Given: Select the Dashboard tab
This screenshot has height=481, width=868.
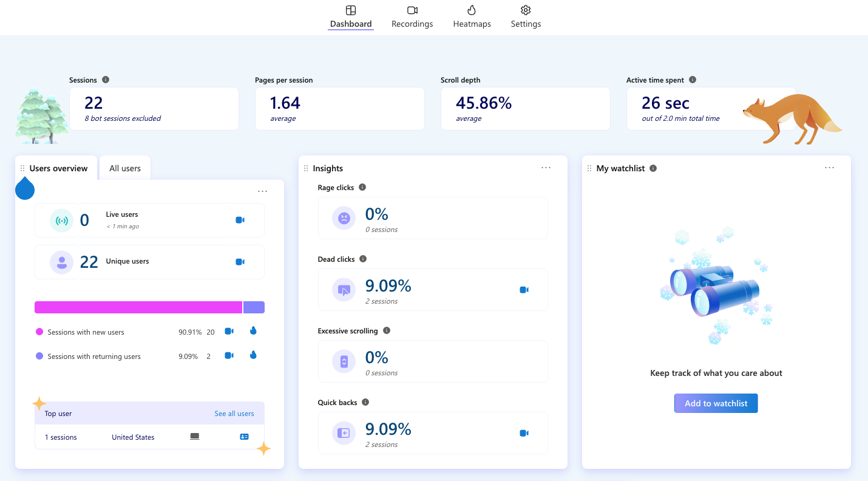Looking at the screenshot, I should [351, 16].
